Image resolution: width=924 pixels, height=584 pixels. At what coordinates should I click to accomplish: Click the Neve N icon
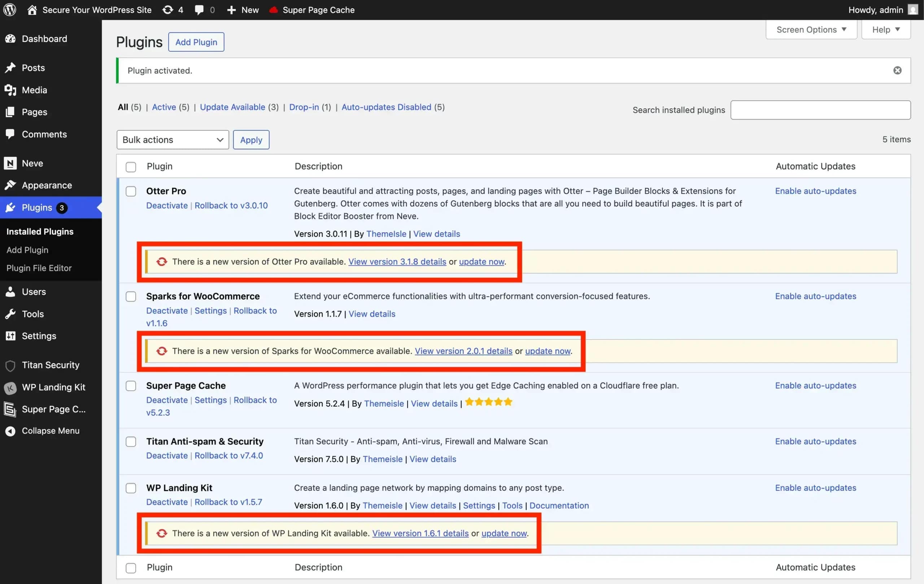pyautogui.click(x=10, y=163)
